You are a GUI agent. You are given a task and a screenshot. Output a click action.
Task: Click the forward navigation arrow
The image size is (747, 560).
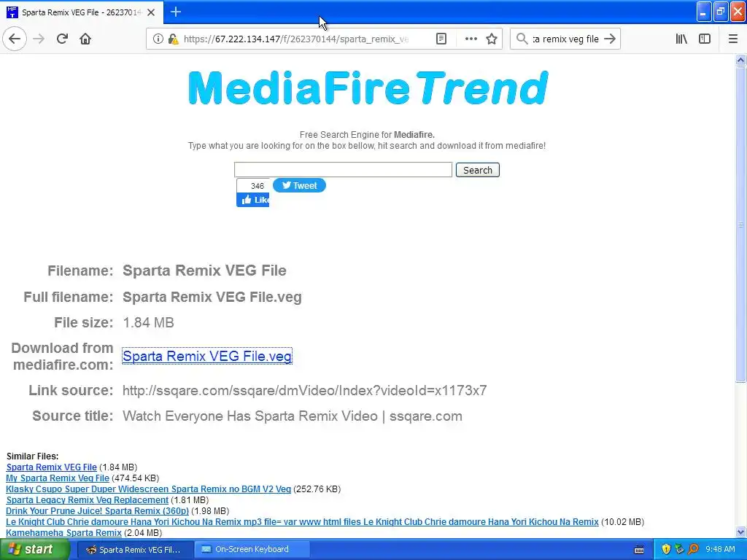point(39,39)
